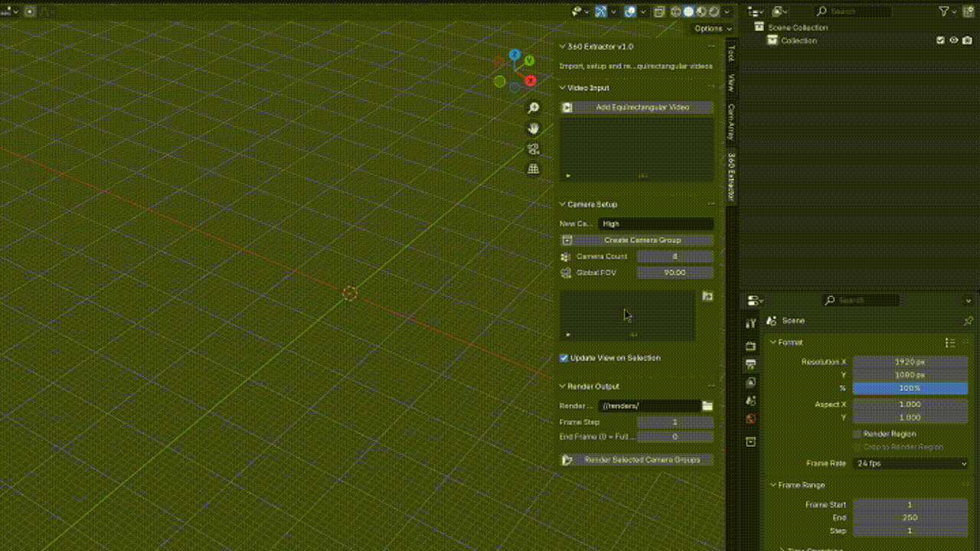This screenshot has width=980, height=551.
Task: Switch to View sidebar tab
Action: click(x=731, y=83)
